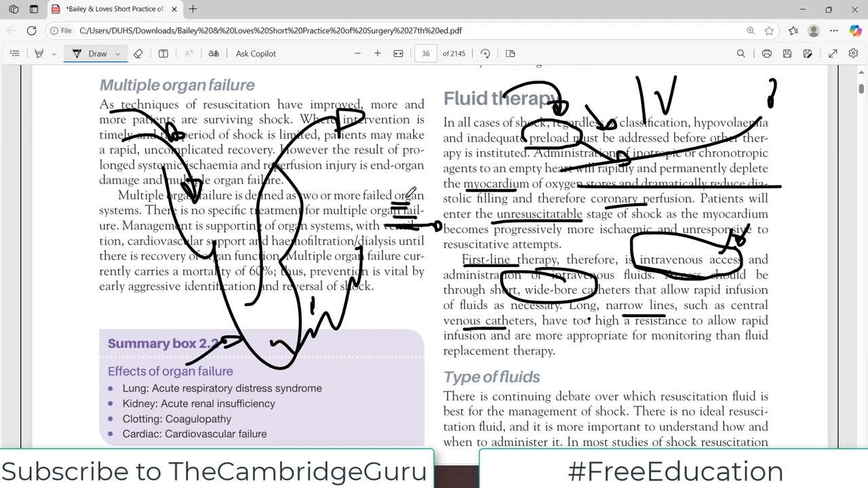Click 'Effects of organ failure' heading
The image size is (868, 488).
(x=170, y=371)
